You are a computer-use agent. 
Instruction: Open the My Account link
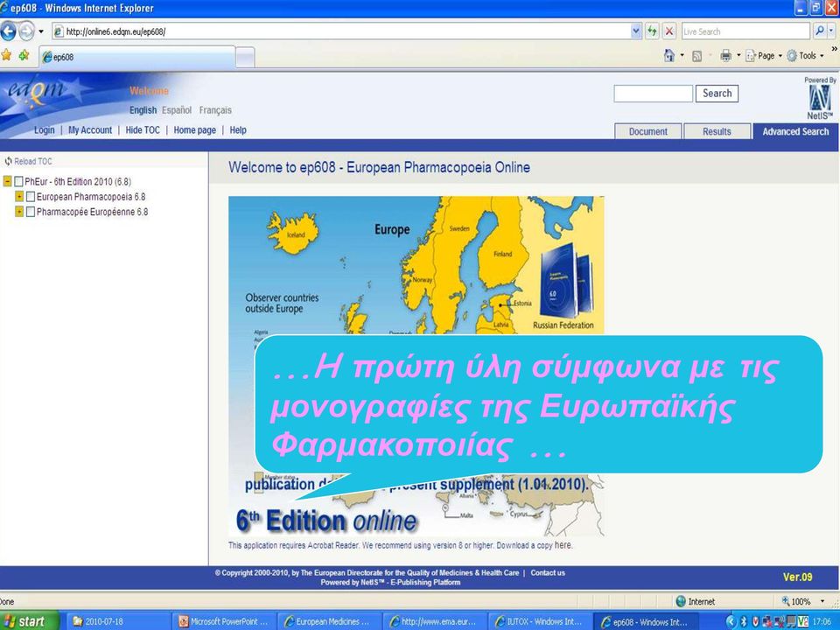[90, 130]
